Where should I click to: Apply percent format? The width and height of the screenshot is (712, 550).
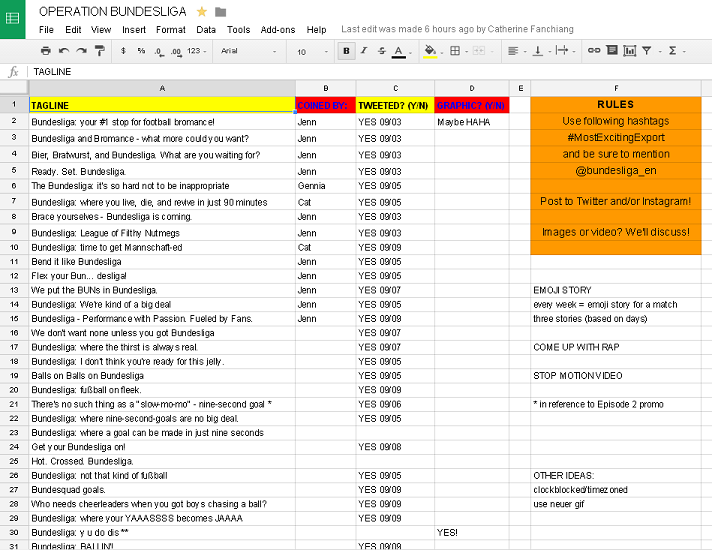[x=141, y=51]
